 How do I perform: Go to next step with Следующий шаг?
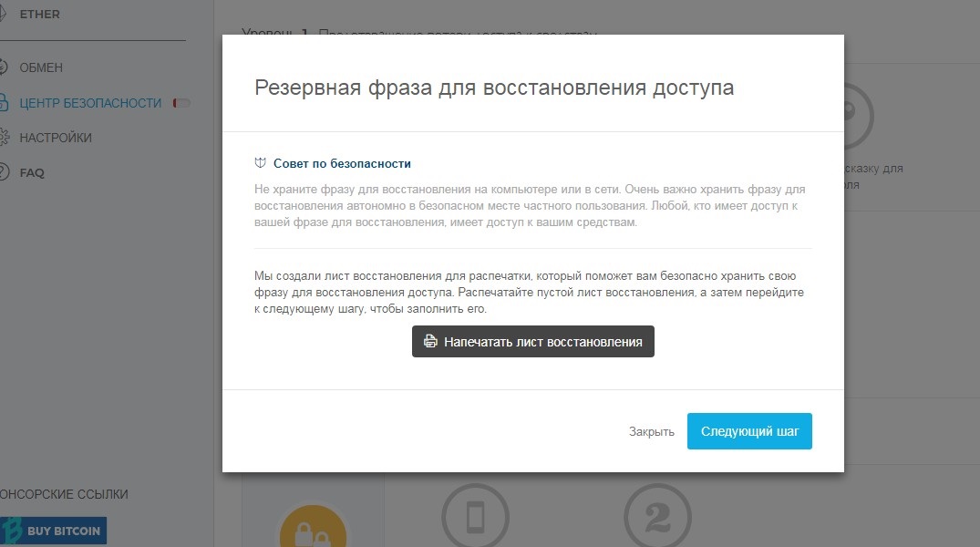(x=749, y=430)
